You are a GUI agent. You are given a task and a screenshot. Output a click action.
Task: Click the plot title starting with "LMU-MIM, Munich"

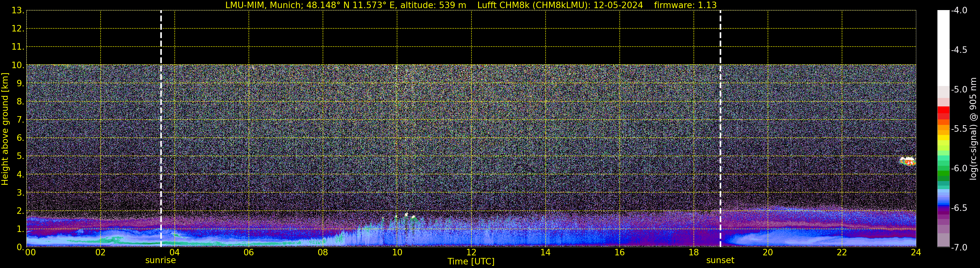(x=471, y=5)
